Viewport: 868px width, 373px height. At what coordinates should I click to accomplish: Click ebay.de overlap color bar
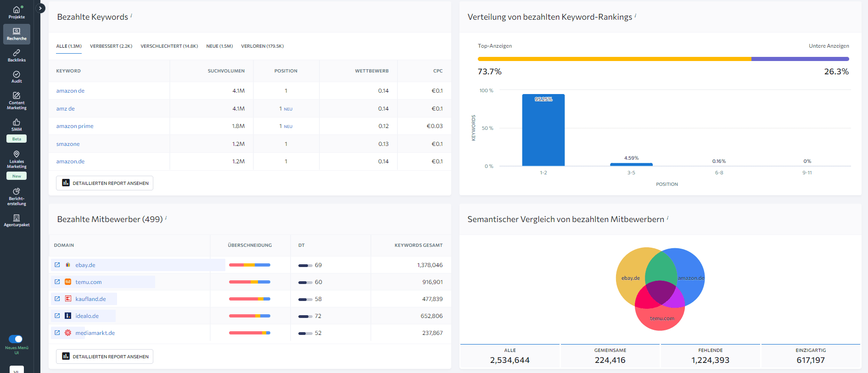point(250,265)
